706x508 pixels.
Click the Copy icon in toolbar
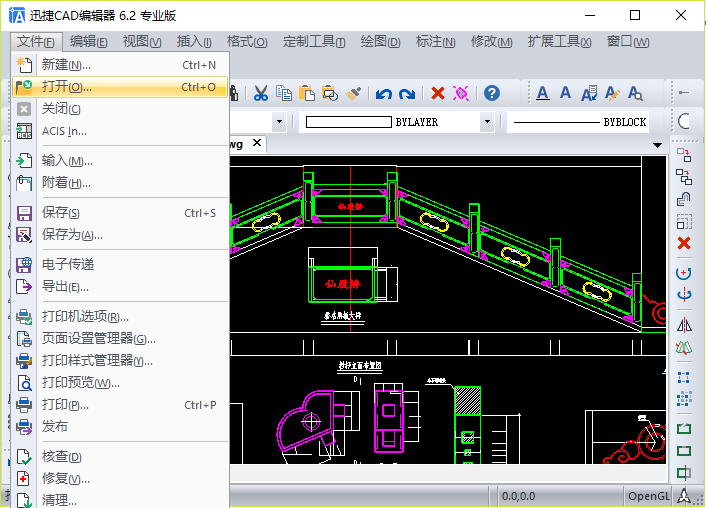point(284,93)
